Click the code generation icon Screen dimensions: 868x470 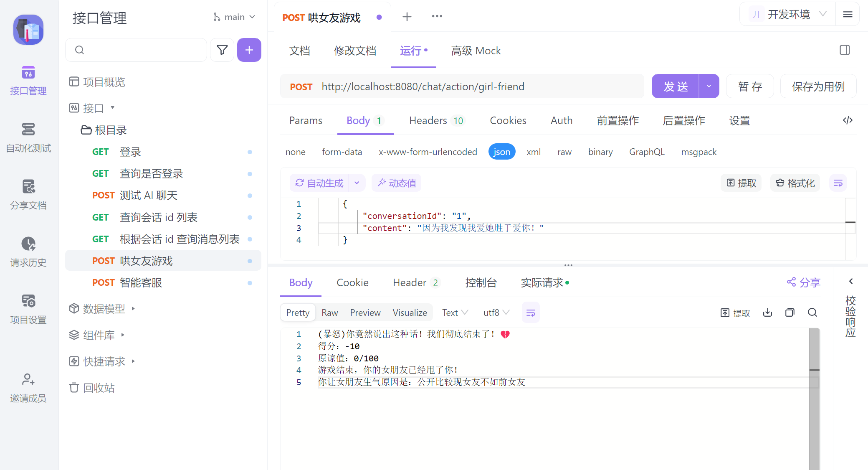pos(848,120)
